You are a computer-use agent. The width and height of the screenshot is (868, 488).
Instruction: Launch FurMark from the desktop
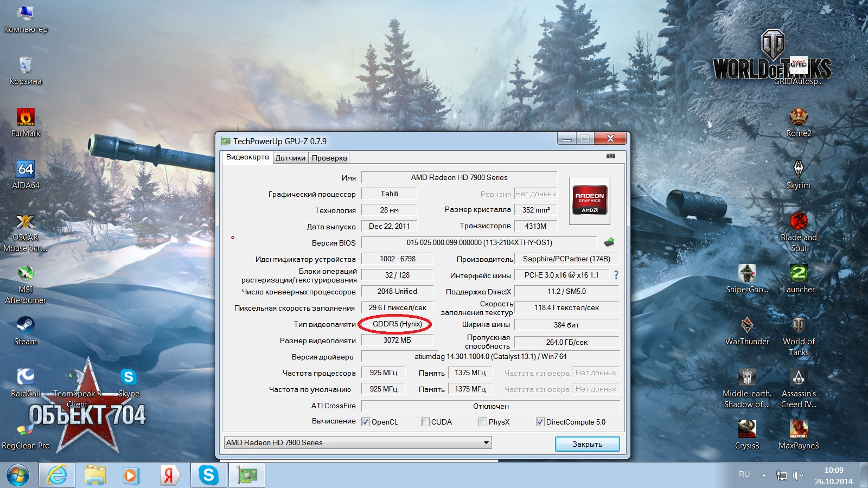pos(25,123)
